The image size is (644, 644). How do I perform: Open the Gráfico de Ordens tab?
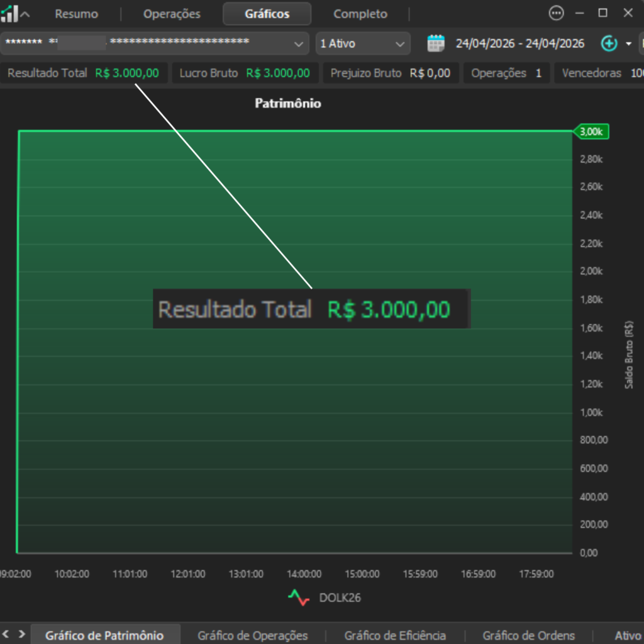coord(528,635)
